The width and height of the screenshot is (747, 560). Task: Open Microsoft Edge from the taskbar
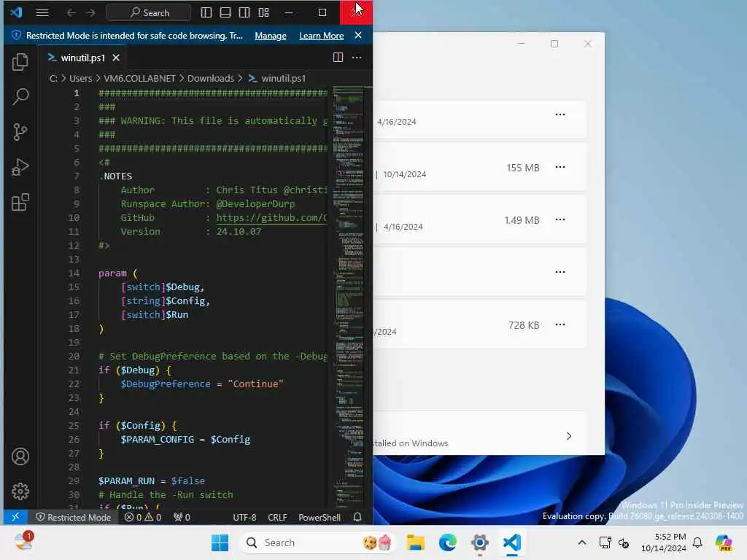click(x=447, y=542)
